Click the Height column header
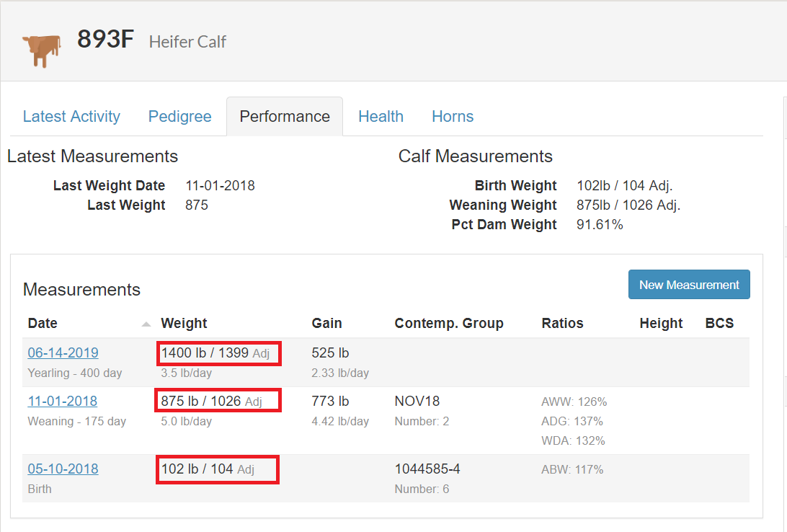Viewport: 787px width, 532px height. tap(661, 324)
